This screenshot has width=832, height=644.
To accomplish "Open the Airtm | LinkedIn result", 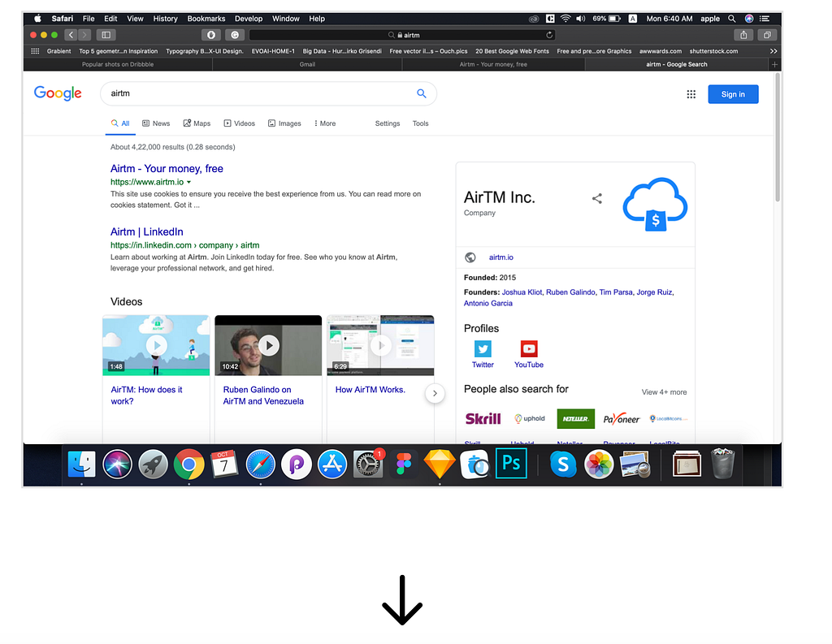I will [146, 231].
